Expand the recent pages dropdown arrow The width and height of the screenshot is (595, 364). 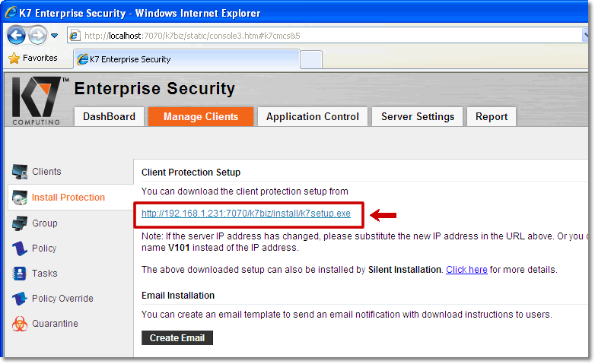click(x=55, y=36)
